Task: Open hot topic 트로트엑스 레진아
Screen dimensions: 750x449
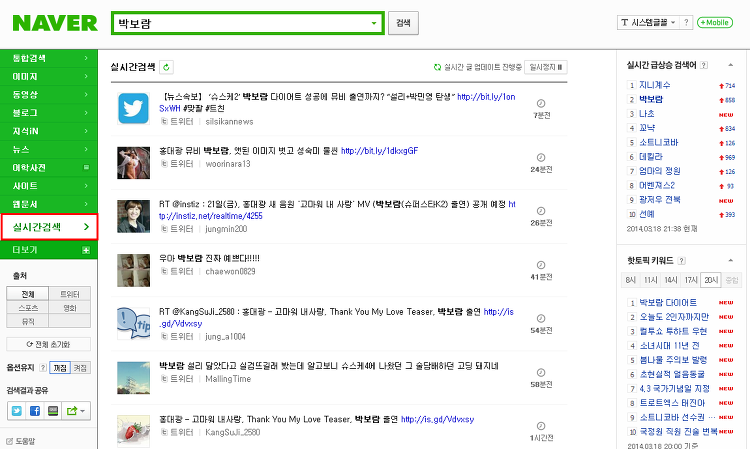Action: [672, 403]
